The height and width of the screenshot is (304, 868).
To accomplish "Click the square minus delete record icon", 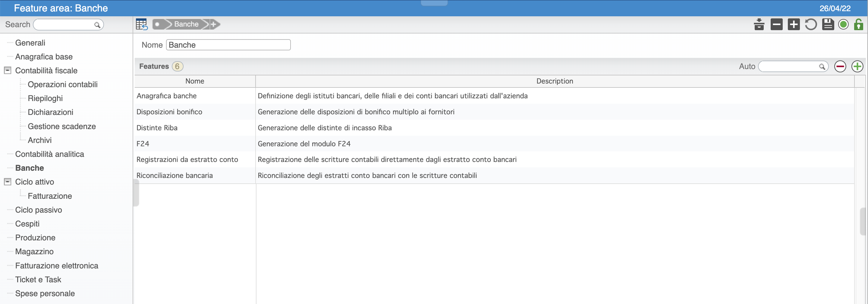I will [x=776, y=24].
